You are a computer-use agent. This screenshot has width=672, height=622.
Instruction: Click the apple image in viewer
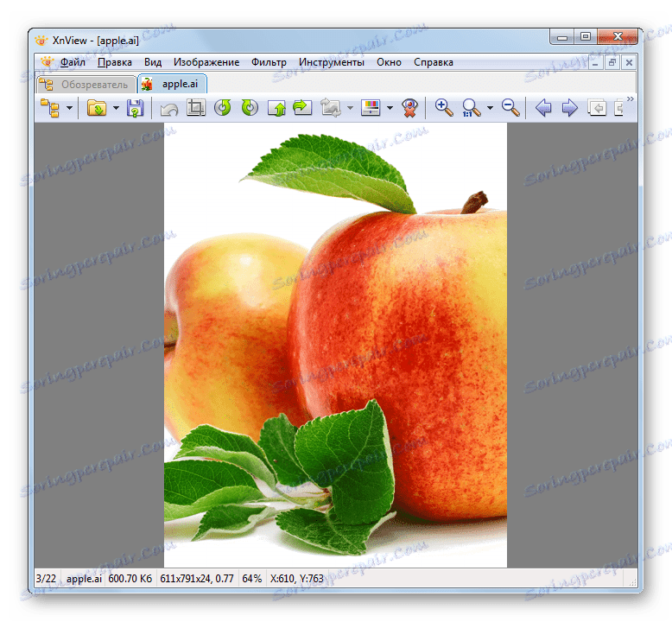335,345
